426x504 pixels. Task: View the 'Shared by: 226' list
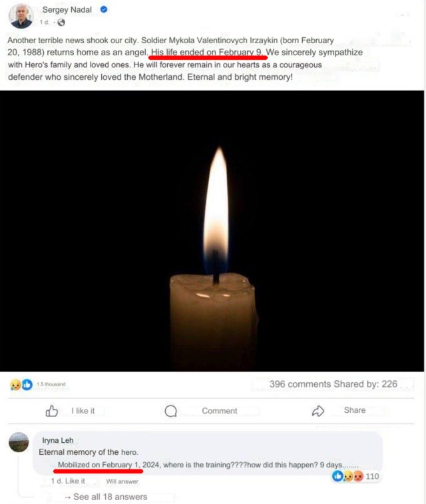point(365,384)
